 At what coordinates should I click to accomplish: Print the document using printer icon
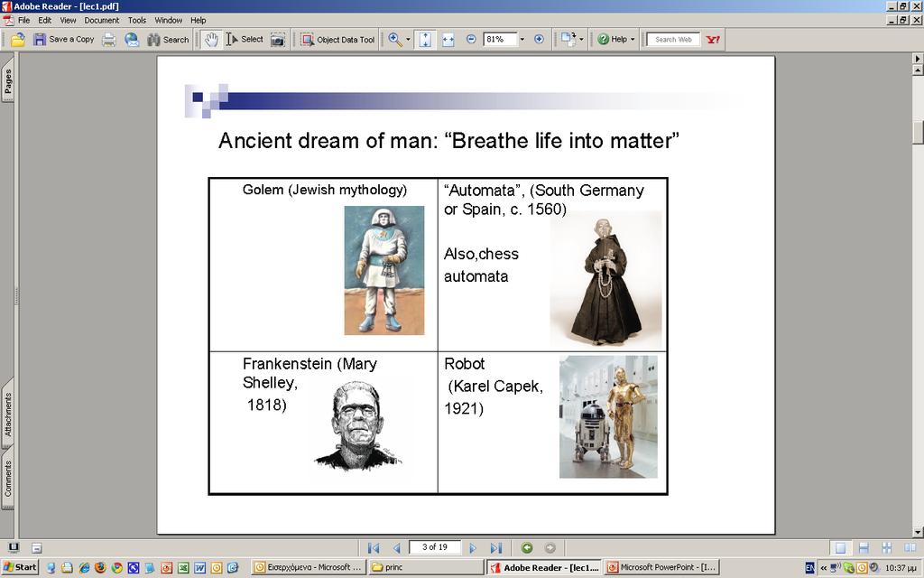109,40
